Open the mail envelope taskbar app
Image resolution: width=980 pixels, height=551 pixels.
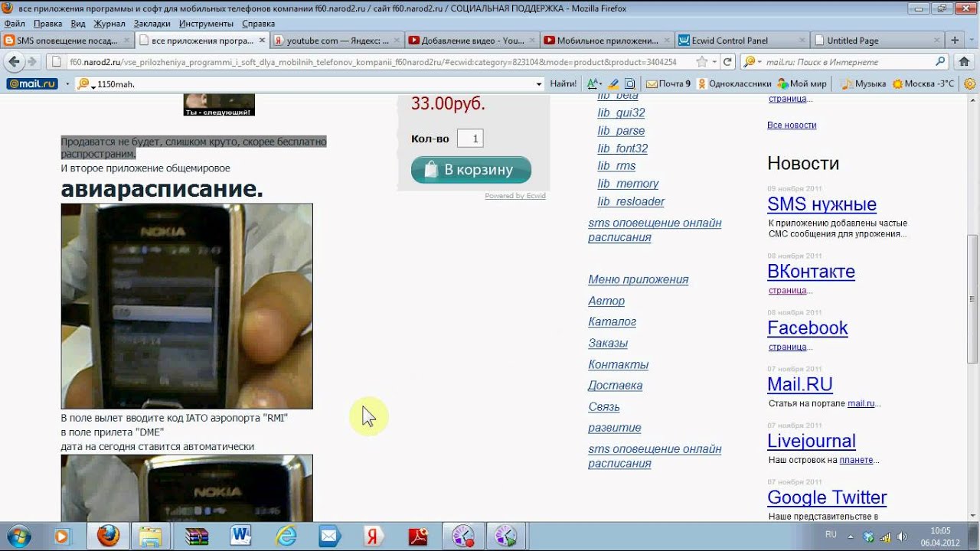[329, 536]
